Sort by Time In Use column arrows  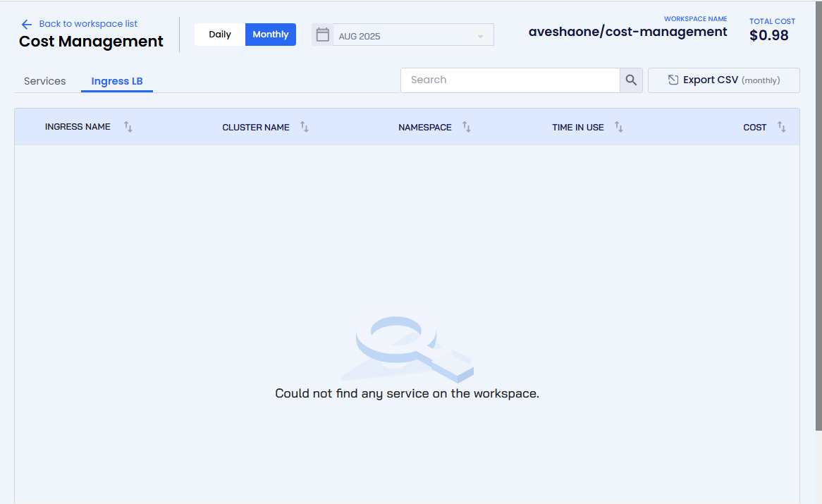(619, 127)
